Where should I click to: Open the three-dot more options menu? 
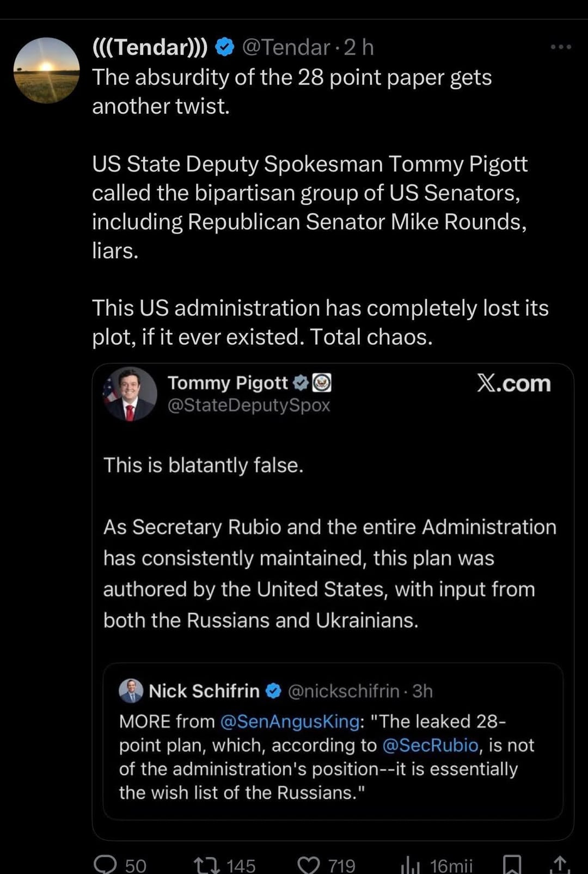(x=561, y=47)
